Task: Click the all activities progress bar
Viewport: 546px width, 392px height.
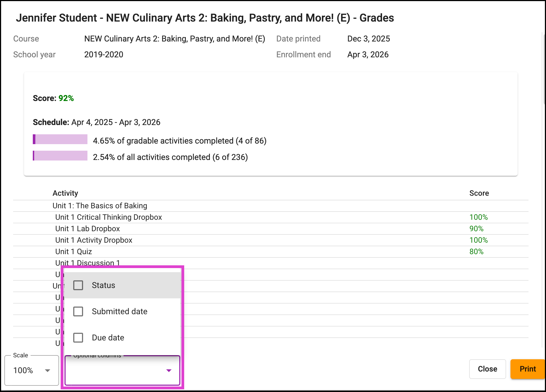Action: click(60, 156)
